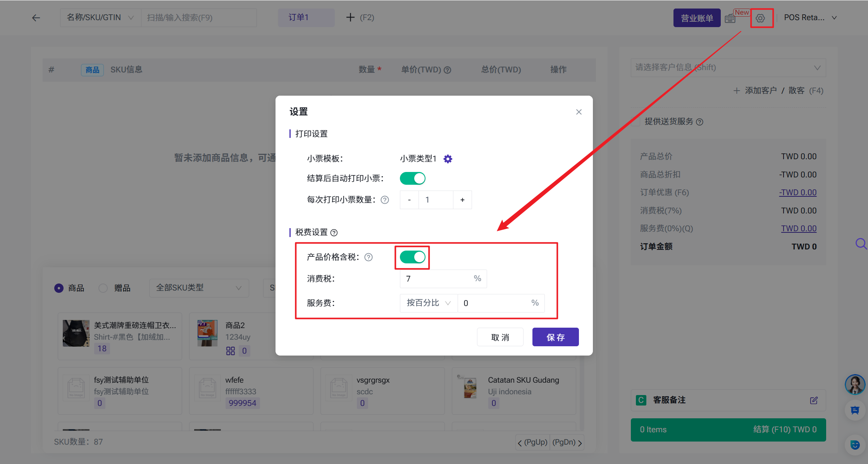Increase receipt print count with plus stepper
868x464 pixels.
pyautogui.click(x=462, y=200)
